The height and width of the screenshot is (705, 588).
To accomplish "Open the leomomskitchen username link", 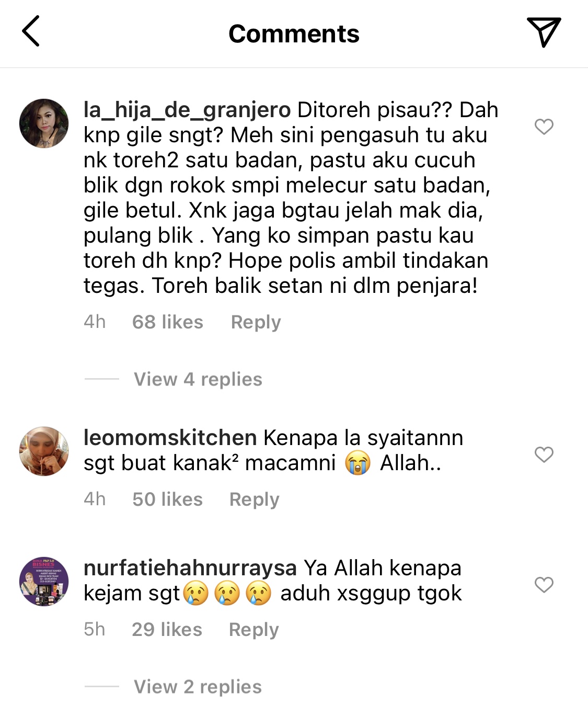I will coord(170,438).
